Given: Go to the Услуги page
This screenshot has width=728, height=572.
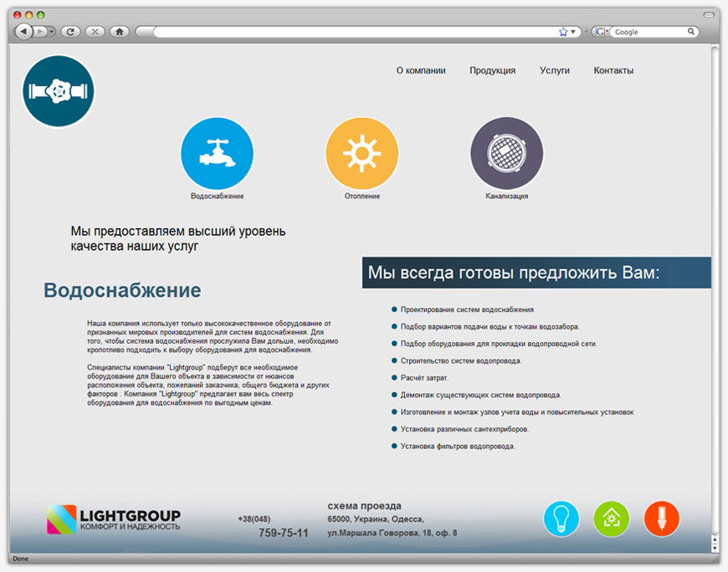Looking at the screenshot, I should point(554,71).
